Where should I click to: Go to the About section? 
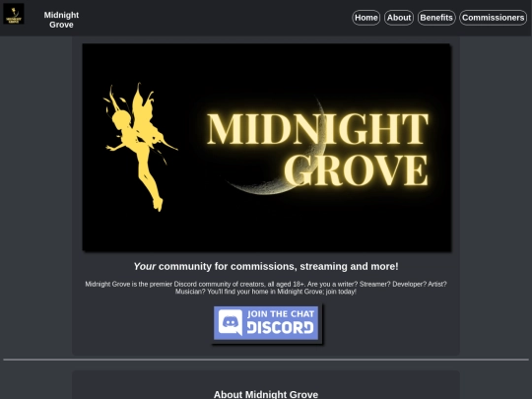[399, 18]
